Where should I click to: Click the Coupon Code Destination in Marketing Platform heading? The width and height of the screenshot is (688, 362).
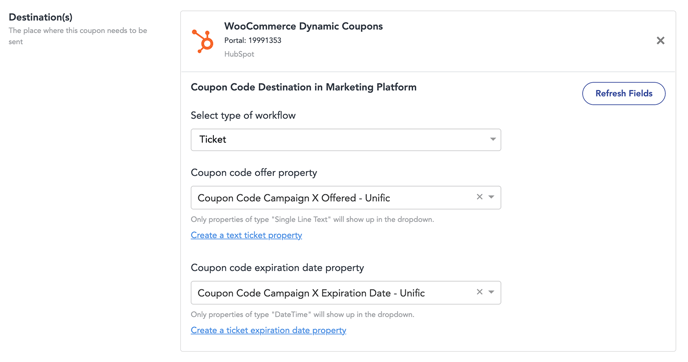coord(303,87)
